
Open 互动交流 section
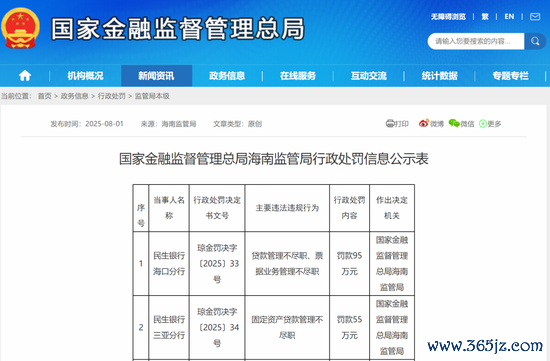pyautogui.click(x=369, y=76)
